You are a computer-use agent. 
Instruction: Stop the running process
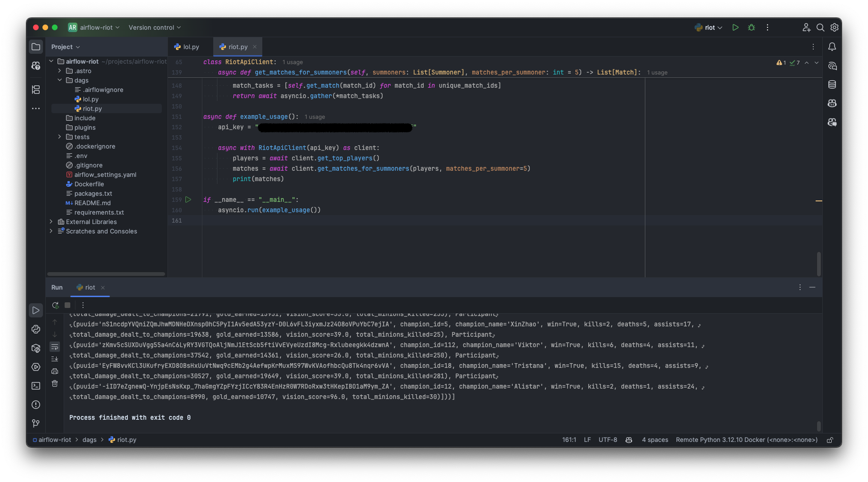[67, 305]
